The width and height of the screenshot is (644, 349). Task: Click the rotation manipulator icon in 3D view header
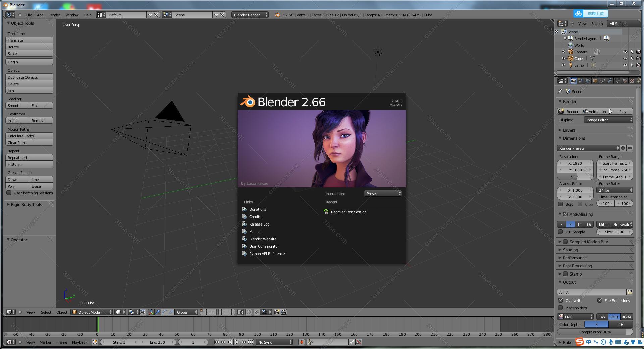click(164, 312)
